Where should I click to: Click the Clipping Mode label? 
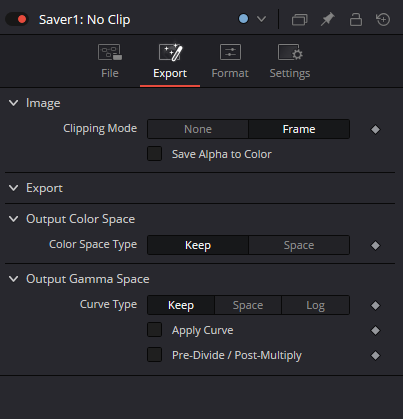click(x=100, y=128)
